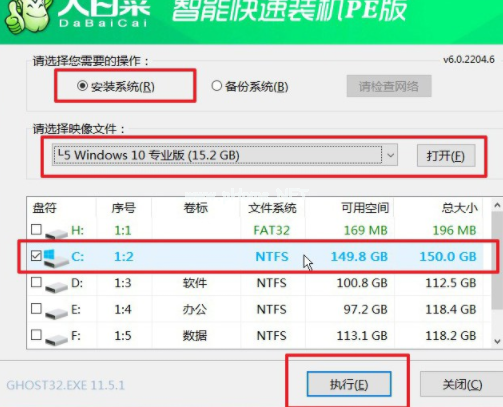Tick the D: 软件 partition checkbox
Image resolution: width=503 pixels, height=407 pixels.
point(36,282)
